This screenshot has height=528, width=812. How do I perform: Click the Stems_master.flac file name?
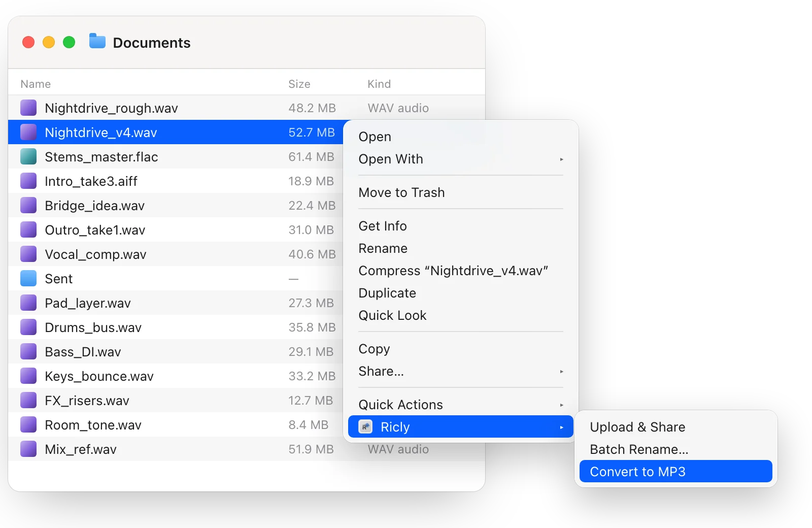click(x=101, y=157)
